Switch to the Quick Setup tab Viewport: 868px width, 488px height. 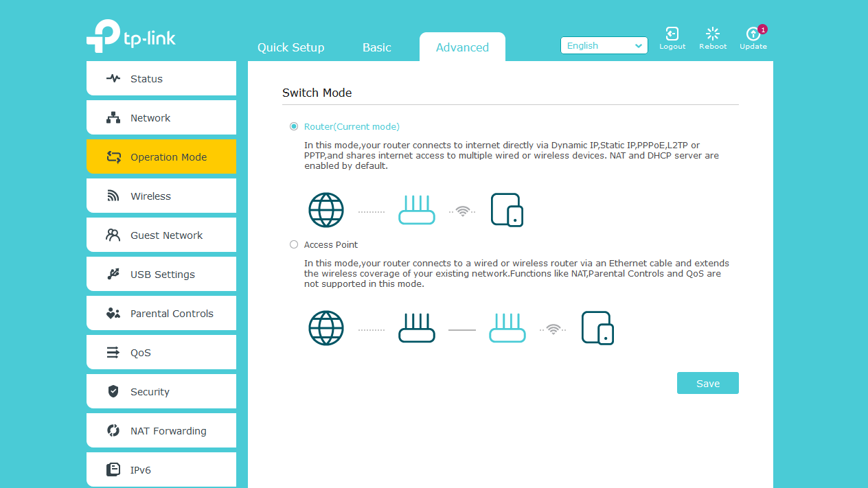[290, 47]
